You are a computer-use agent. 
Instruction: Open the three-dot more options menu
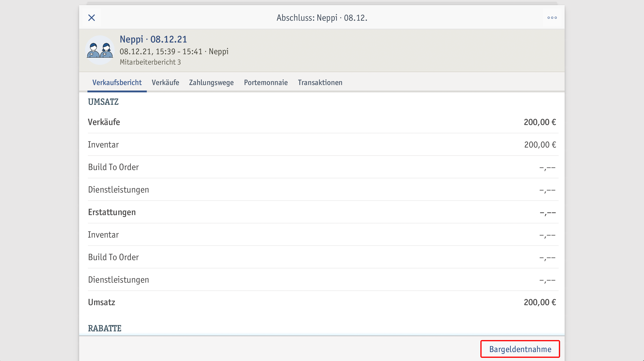click(x=552, y=18)
